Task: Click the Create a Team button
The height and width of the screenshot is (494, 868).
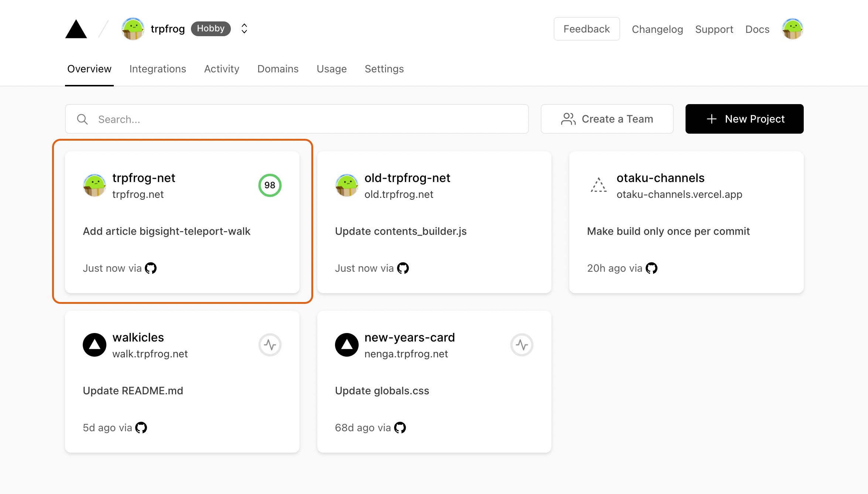Action: 607,119
